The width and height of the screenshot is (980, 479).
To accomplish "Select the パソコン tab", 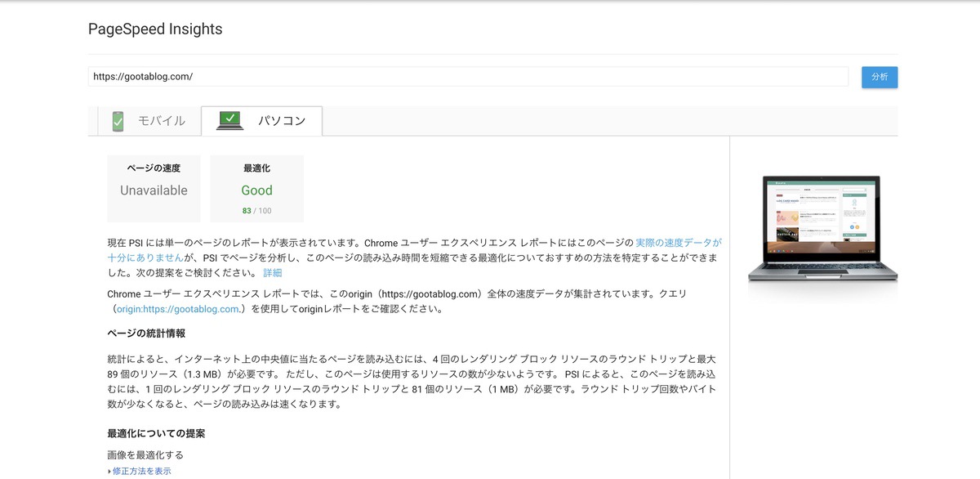I will tap(261, 121).
